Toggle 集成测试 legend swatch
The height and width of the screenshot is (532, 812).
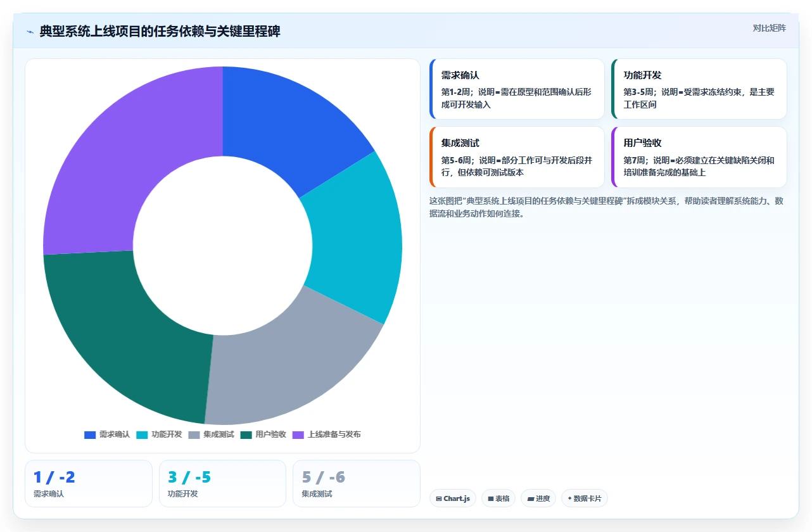[194, 434]
